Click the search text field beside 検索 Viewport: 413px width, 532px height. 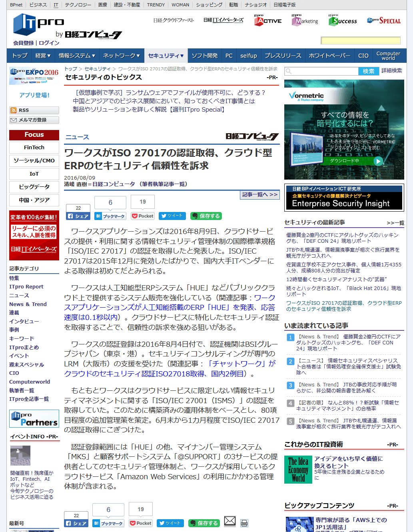click(321, 71)
